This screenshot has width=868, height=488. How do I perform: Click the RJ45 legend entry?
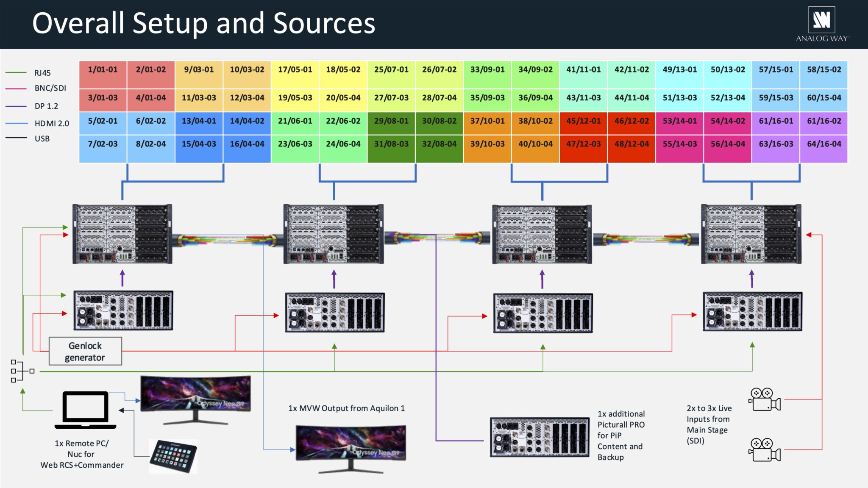42,73
